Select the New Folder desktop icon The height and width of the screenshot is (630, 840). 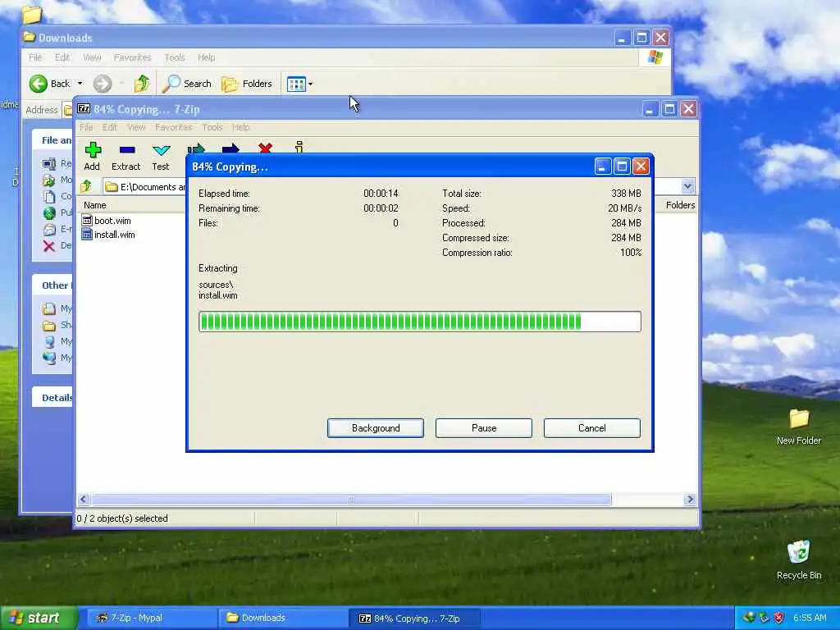(x=799, y=427)
